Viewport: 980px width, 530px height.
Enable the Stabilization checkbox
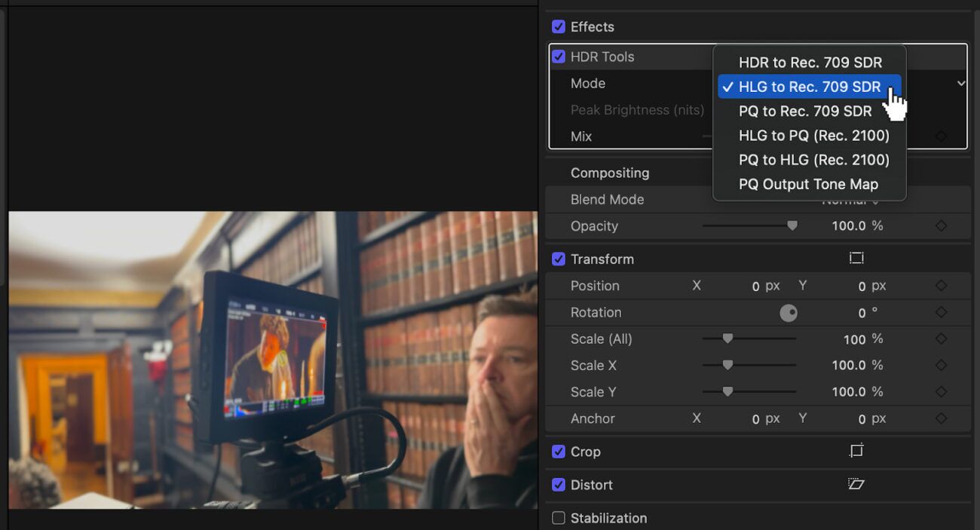coord(559,518)
